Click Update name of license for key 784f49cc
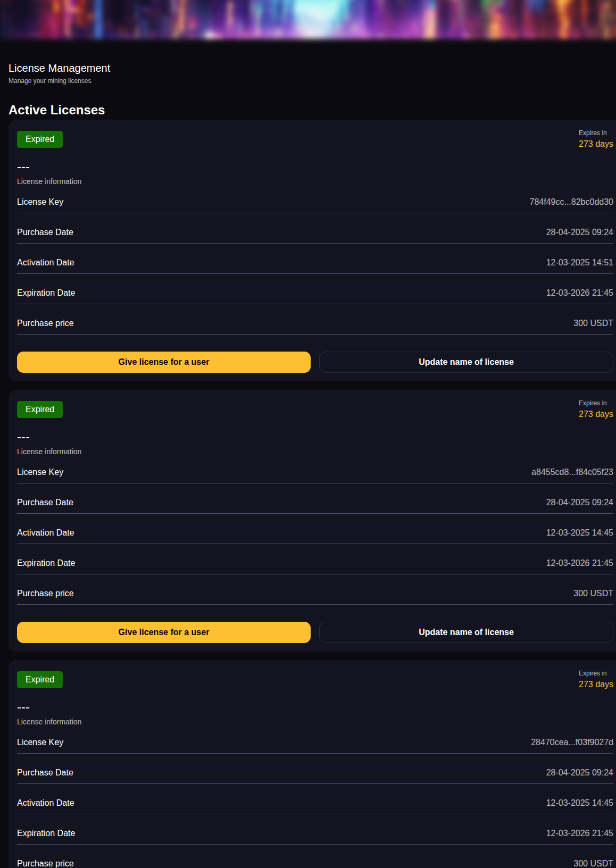 click(x=466, y=362)
